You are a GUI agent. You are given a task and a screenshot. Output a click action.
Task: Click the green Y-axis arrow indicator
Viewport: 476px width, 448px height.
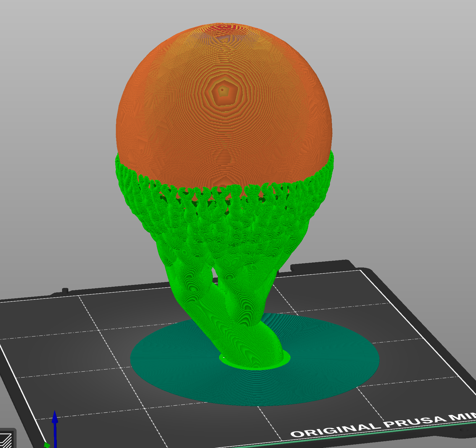tap(47, 445)
